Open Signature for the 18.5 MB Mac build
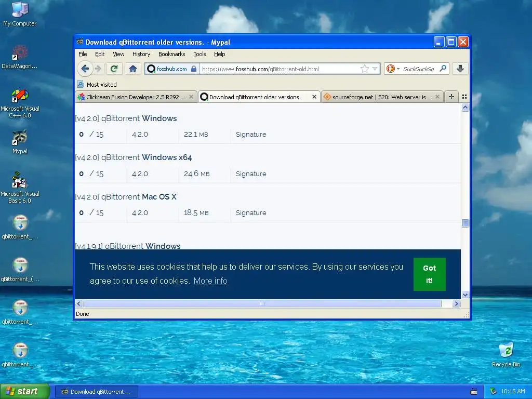The width and height of the screenshot is (532, 399). (251, 212)
